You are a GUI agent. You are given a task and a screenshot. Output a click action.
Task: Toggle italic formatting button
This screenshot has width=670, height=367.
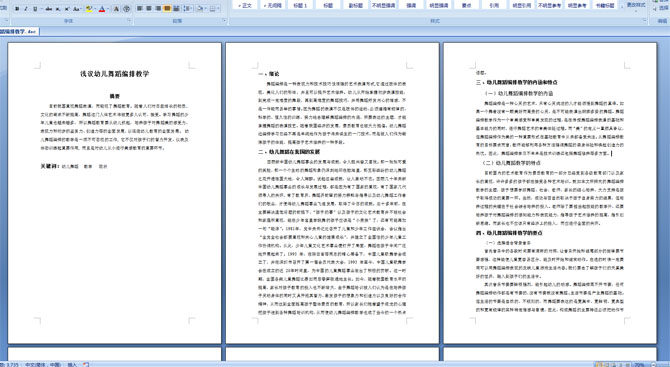(26, 9)
